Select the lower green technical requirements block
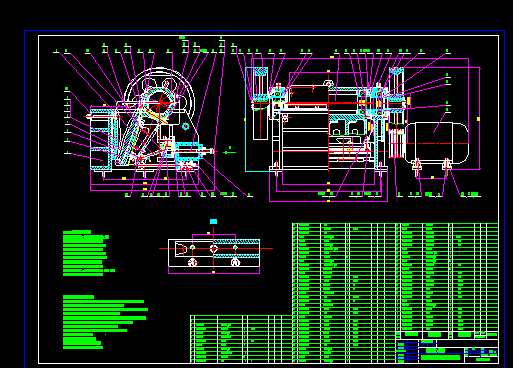The height and width of the screenshot is (368, 513). [105, 322]
